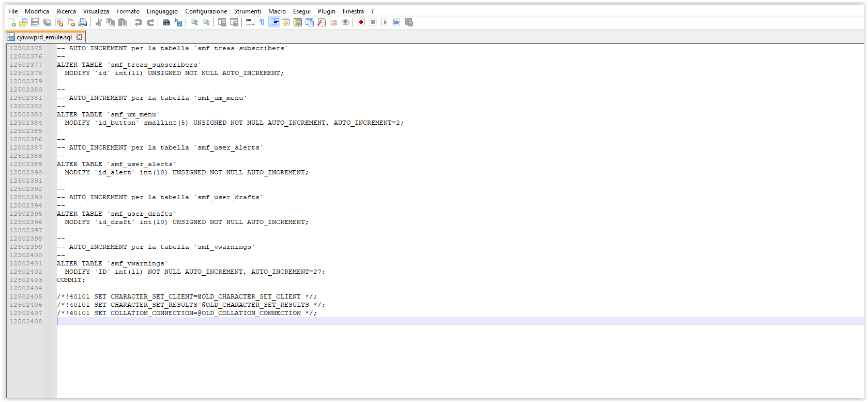Viewport: 868px width, 402px height.
Task: Undo the last action via toolbar
Action: coord(138,22)
